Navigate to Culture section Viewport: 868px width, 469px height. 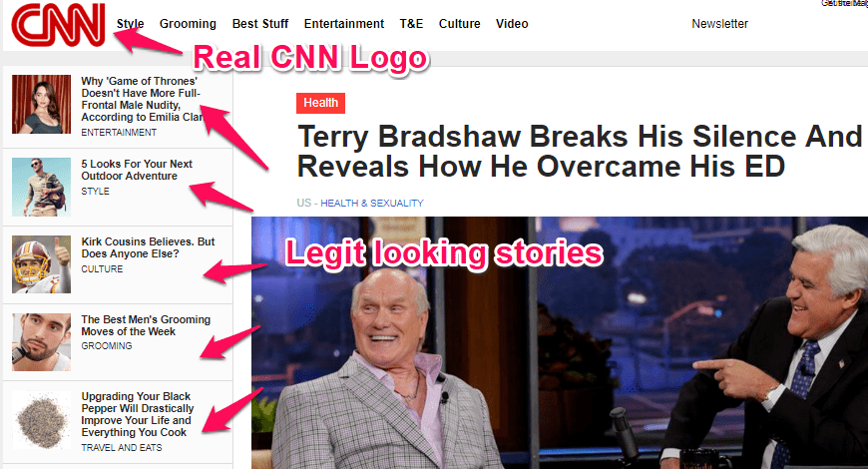pyautogui.click(x=460, y=24)
